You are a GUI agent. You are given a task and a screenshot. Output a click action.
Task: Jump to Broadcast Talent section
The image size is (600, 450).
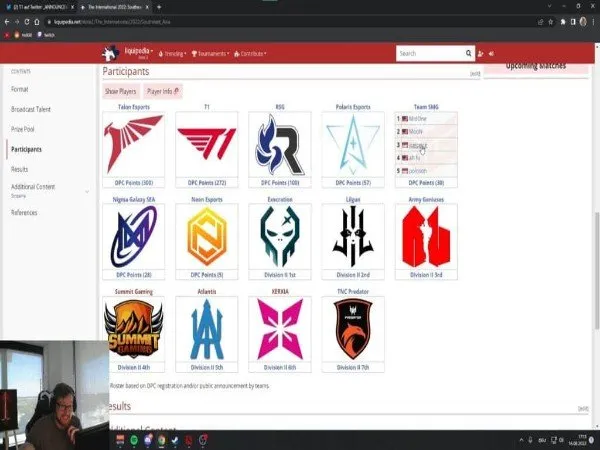(x=31, y=109)
